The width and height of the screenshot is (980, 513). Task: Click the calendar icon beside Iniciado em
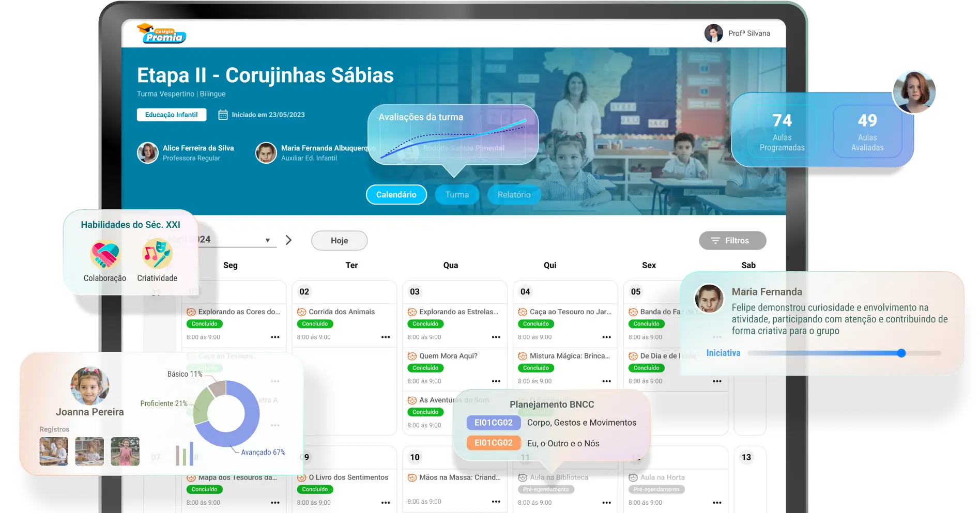[x=223, y=115]
